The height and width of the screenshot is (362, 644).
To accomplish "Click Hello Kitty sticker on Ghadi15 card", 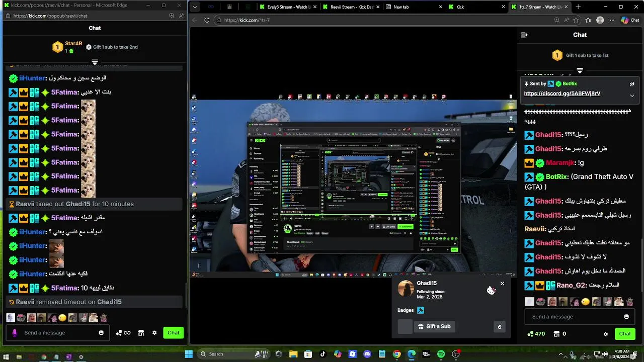I will 491,290.
